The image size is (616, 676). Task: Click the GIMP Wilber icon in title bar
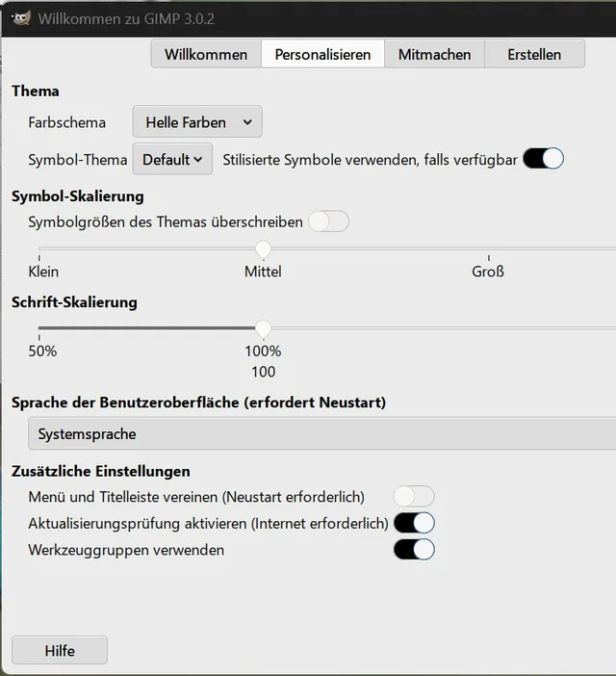[19, 17]
